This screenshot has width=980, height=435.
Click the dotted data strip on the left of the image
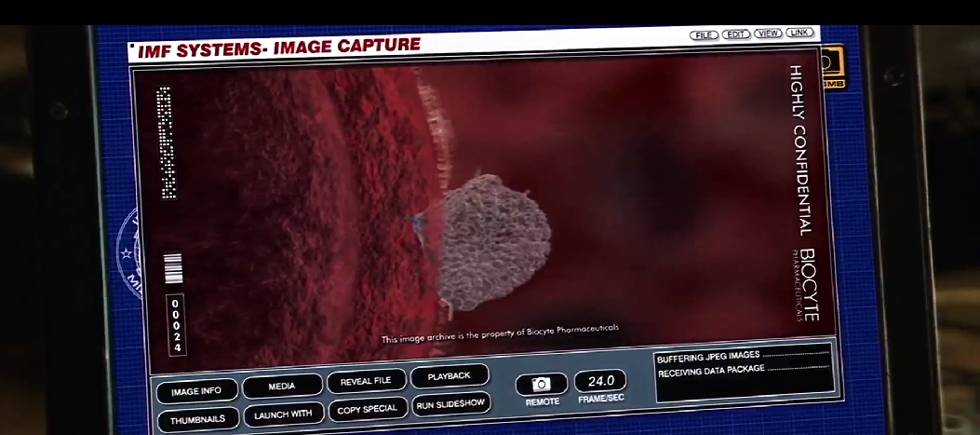tap(166, 143)
